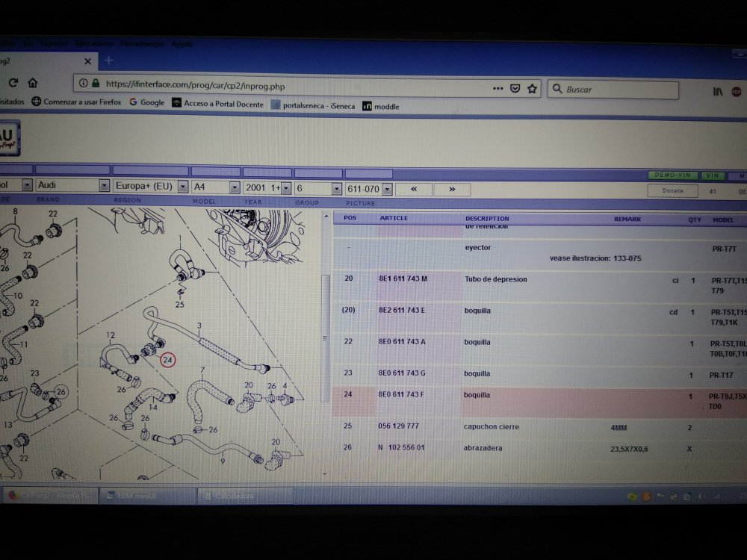Open the Firefox Library panel

(x=717, y=91)
